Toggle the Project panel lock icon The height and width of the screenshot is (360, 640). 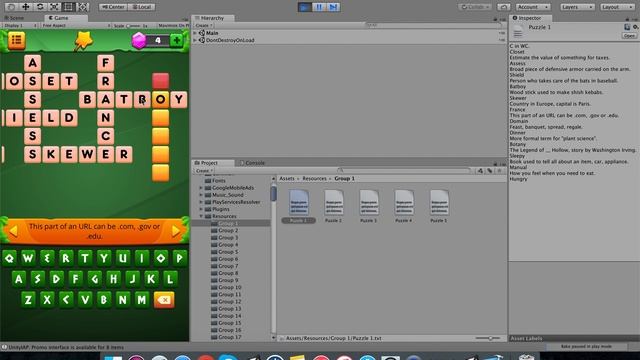tap(495, 163)
